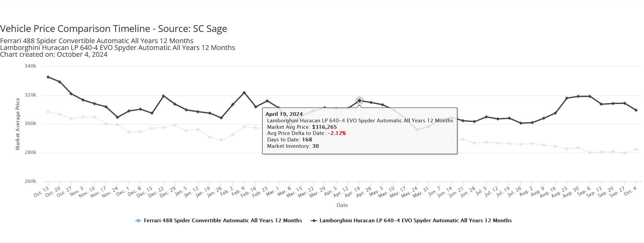The width and height of the screenshot is (644, 243).
Task: Toggle Ferrari 488 Spider series in legend
Action: [223, 221]
